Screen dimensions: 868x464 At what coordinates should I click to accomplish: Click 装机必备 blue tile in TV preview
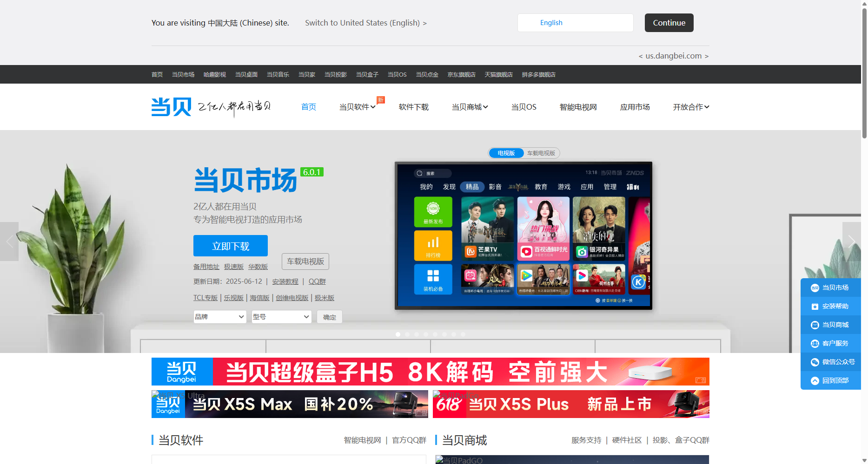[433, 279]
